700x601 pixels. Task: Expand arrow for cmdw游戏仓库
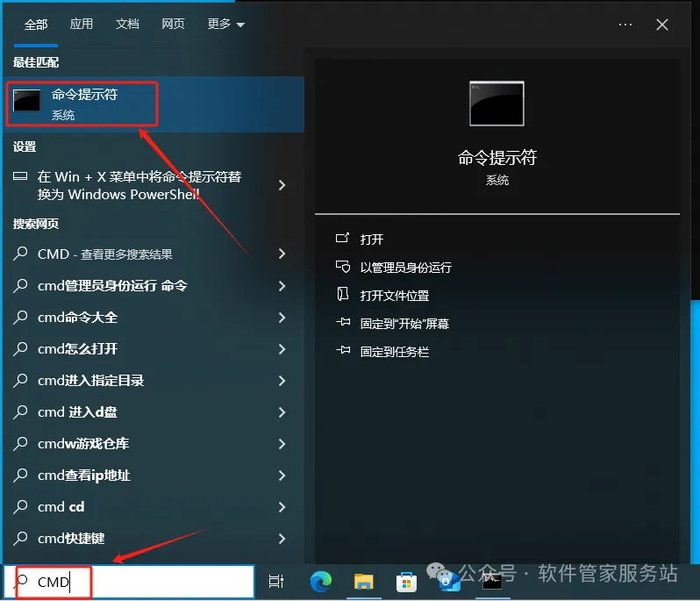click(x=282, y=444)
